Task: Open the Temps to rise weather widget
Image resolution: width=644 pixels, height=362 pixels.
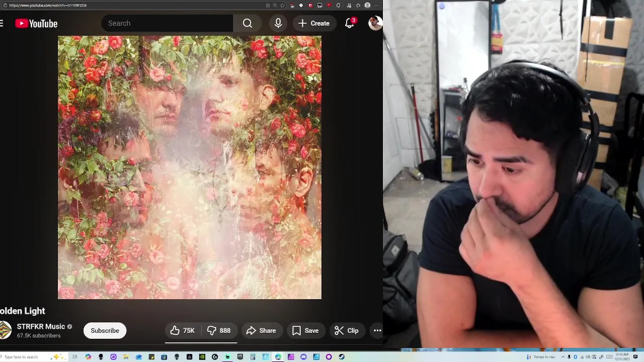Action: click(x=541, y=357)
